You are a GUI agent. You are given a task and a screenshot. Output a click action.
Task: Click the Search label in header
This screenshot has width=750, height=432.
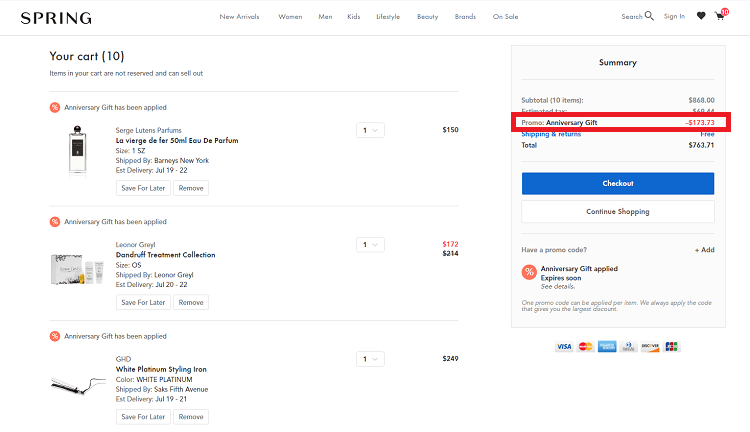click(x=632, y=16)
